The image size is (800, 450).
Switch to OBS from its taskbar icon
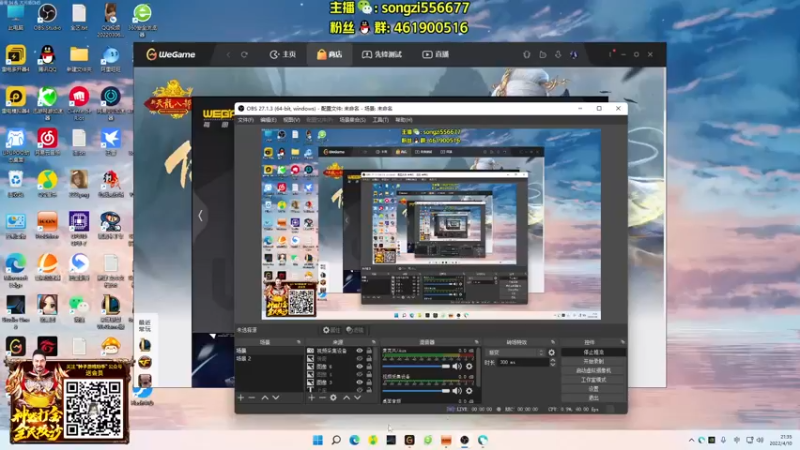[x=464, y=440]
